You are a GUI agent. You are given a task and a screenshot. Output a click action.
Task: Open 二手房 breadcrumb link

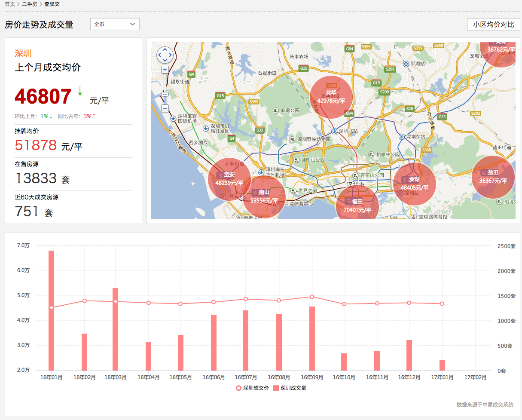pos(30,4)
